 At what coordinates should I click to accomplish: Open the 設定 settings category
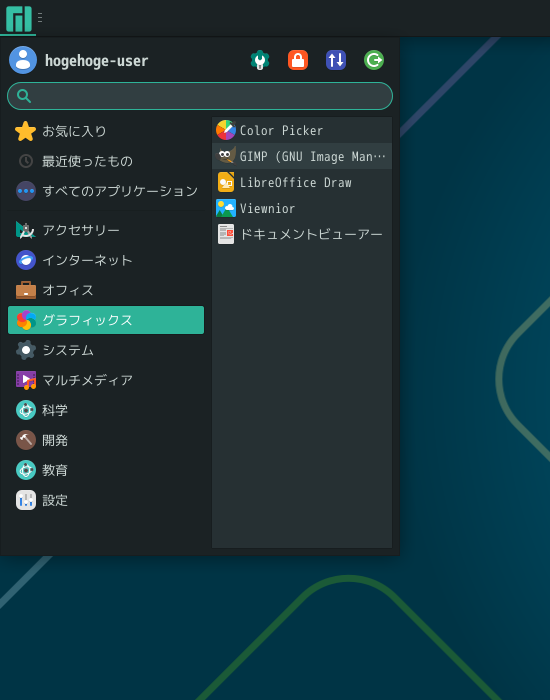(106, 500)
